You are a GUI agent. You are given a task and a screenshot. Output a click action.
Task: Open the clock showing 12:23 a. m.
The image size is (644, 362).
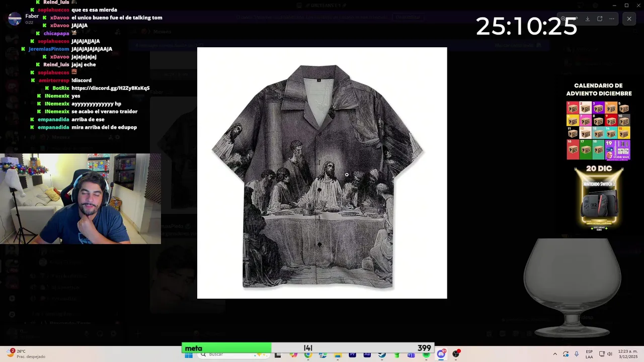[627, 354]
